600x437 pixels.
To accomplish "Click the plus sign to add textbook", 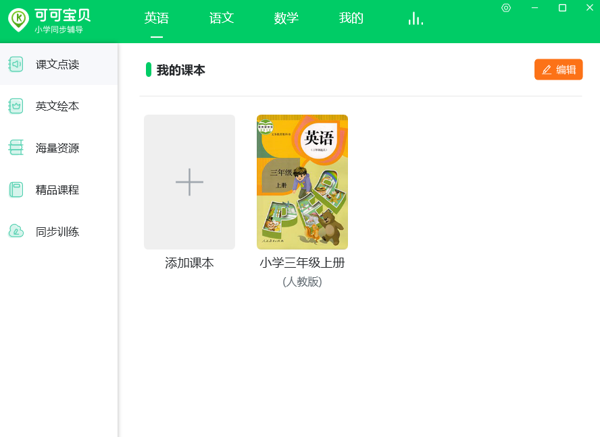I will point(189,182).
